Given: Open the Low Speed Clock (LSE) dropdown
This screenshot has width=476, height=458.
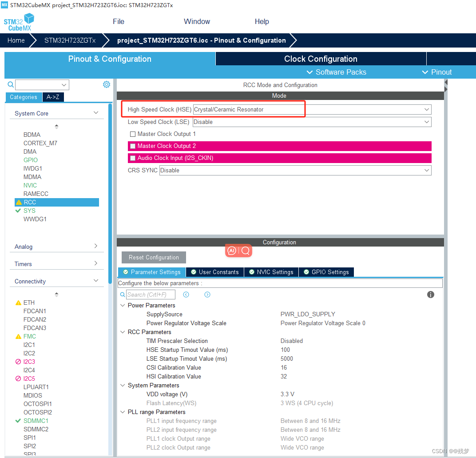Looking at the screenshot, I should click(312, 122).
